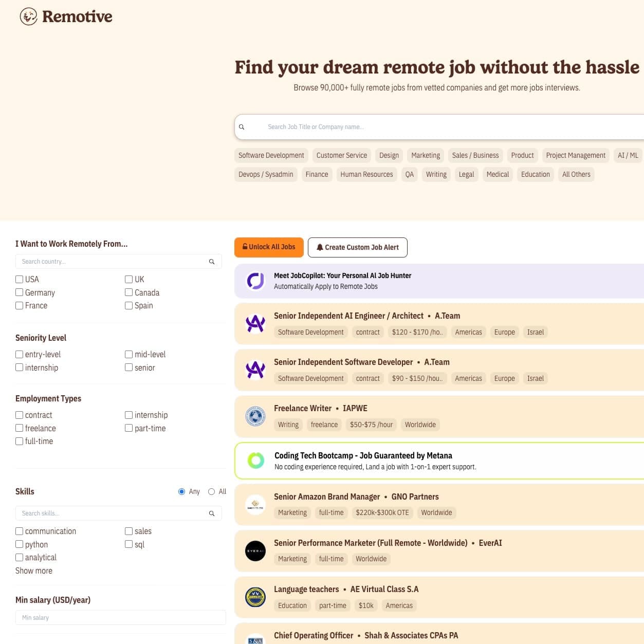Image resolution: width=644 pixels, height=644 pixels.
Task: Click the IAPWE logo next to Freelance Writer
Action: coord(255,416)
